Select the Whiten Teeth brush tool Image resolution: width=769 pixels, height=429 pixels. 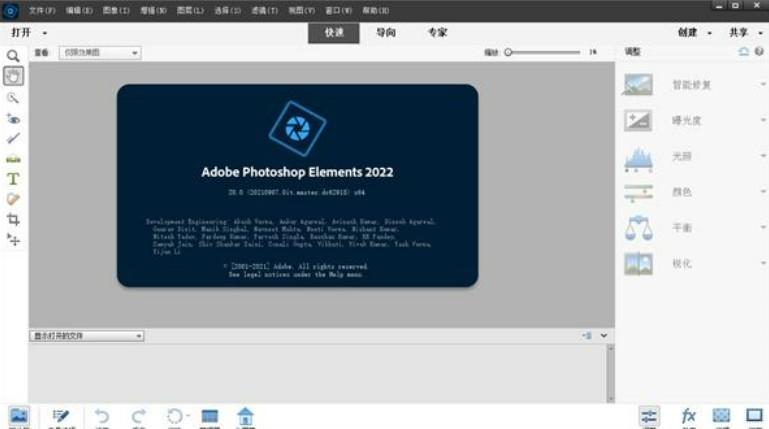13,138
